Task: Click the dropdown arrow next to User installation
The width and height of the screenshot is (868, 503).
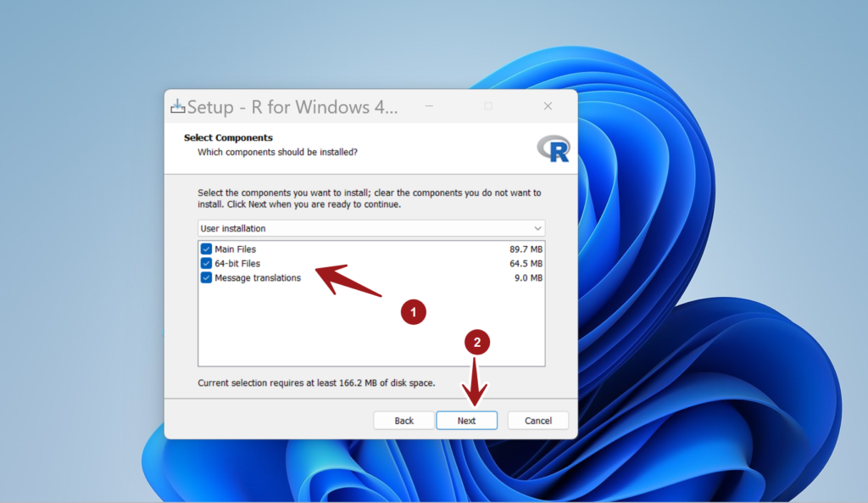Action: point(537,228)
